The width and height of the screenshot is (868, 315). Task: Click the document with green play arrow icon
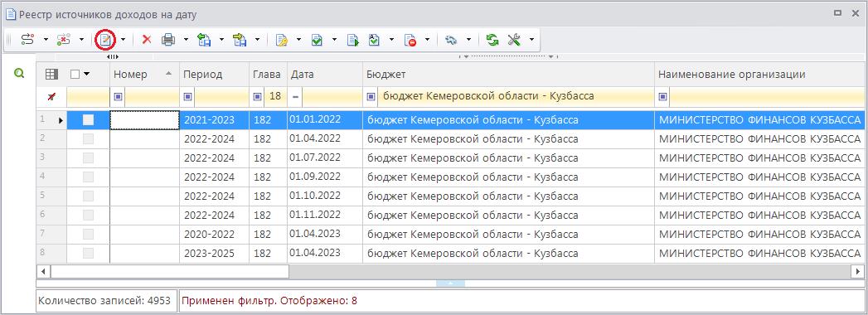(x=353, y=40)
